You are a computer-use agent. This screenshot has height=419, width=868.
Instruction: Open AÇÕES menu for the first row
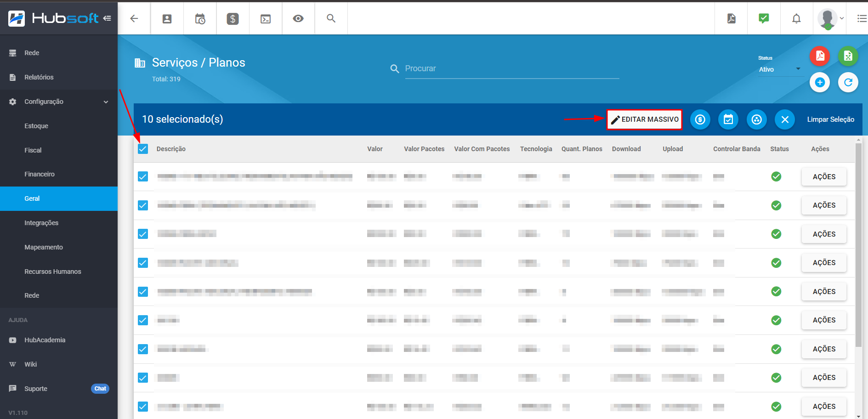(x=824, y=177)
